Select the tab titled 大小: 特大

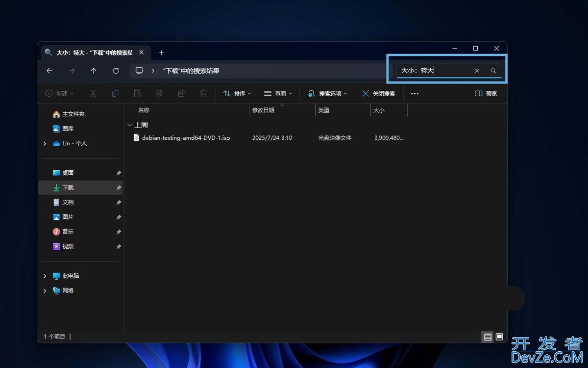(x=95, y=53)
